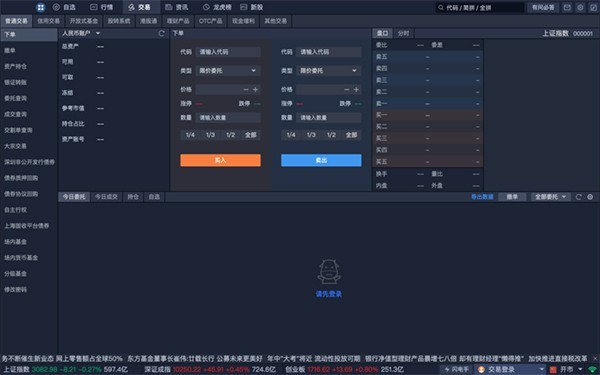Click the 有问必答 help button
This screenshot has height=375, width=600.
543,7
